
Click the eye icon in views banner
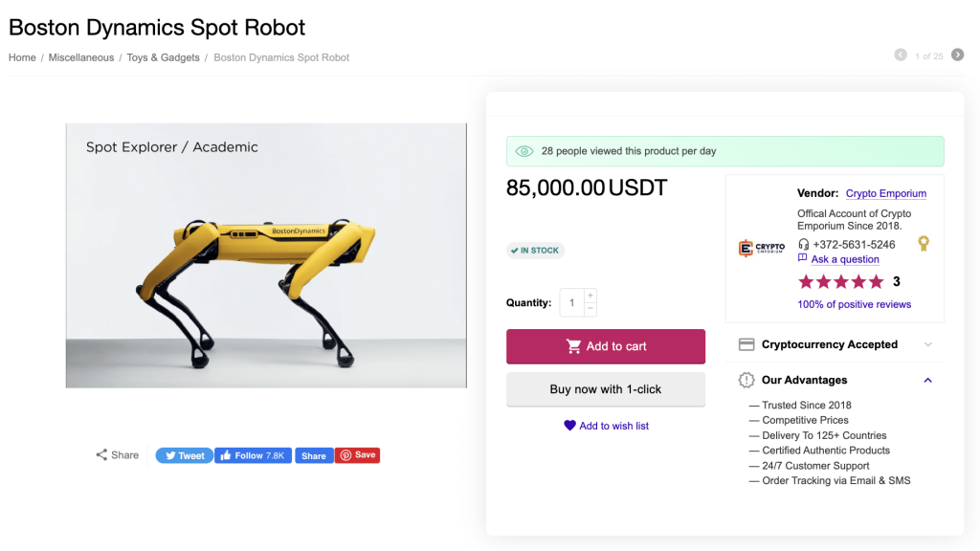click(x=523, y=151)
